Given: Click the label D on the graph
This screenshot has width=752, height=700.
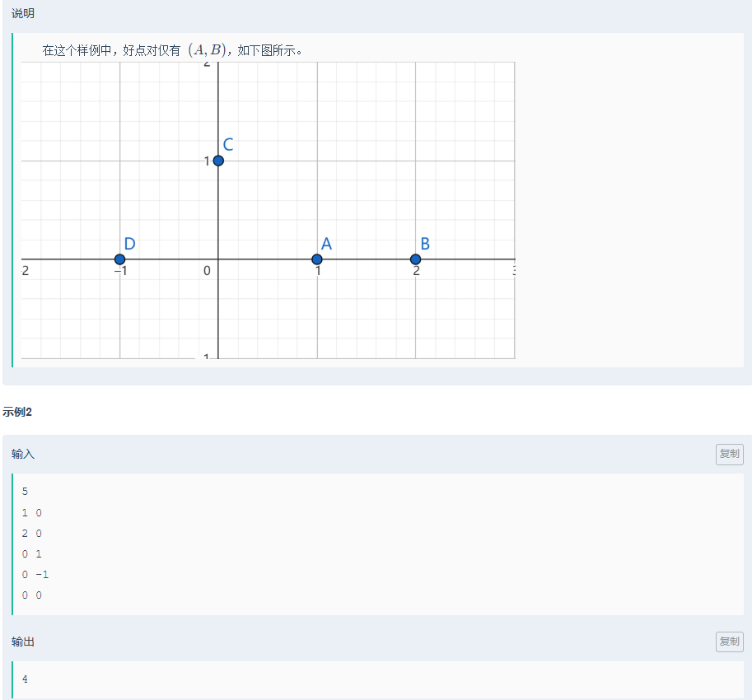Looking at the screenshot, I should [x=129, y=244].
